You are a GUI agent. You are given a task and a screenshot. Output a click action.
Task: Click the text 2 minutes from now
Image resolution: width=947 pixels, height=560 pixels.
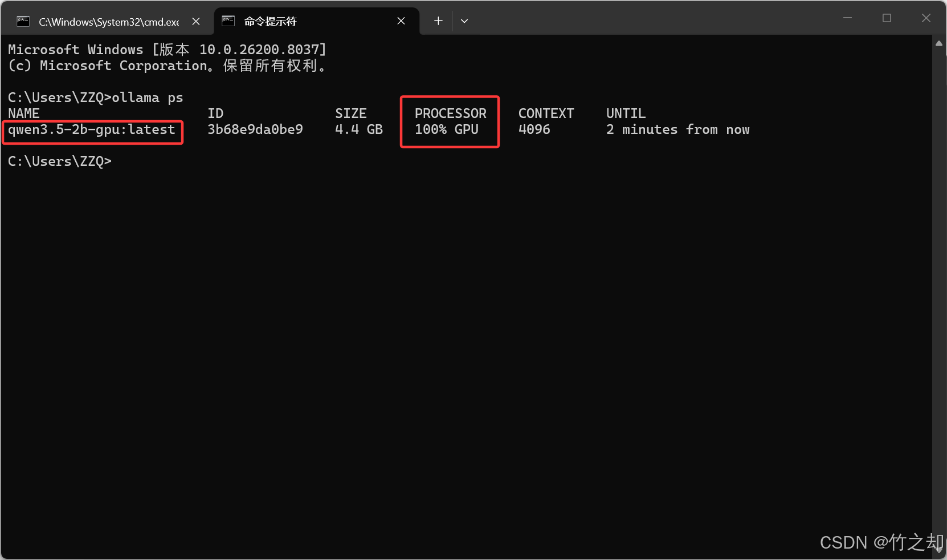tap(678, 130)
